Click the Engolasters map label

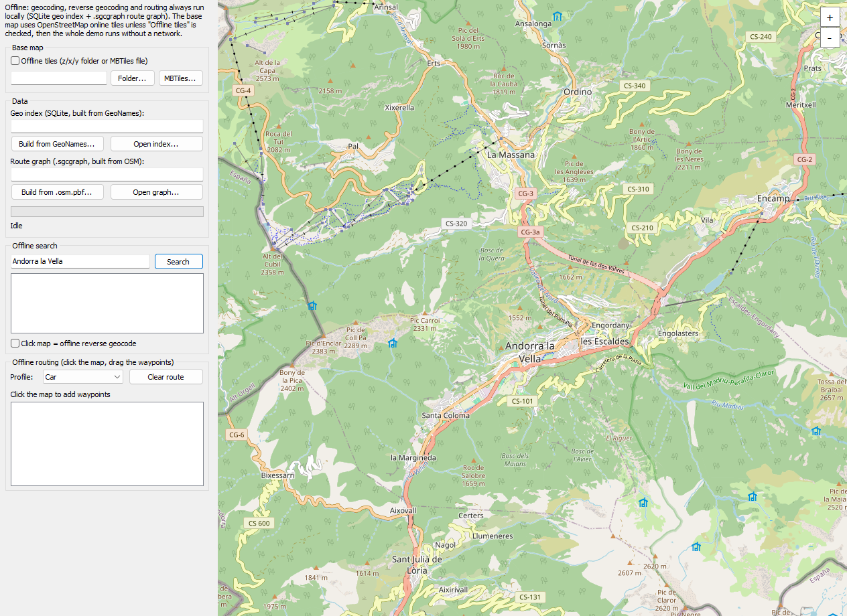tap(678, 333)
